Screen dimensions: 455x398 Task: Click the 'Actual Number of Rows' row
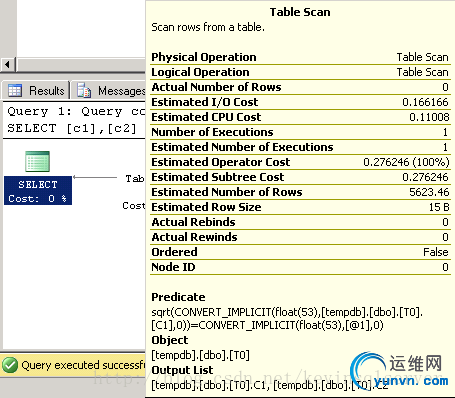click(300, 87)
